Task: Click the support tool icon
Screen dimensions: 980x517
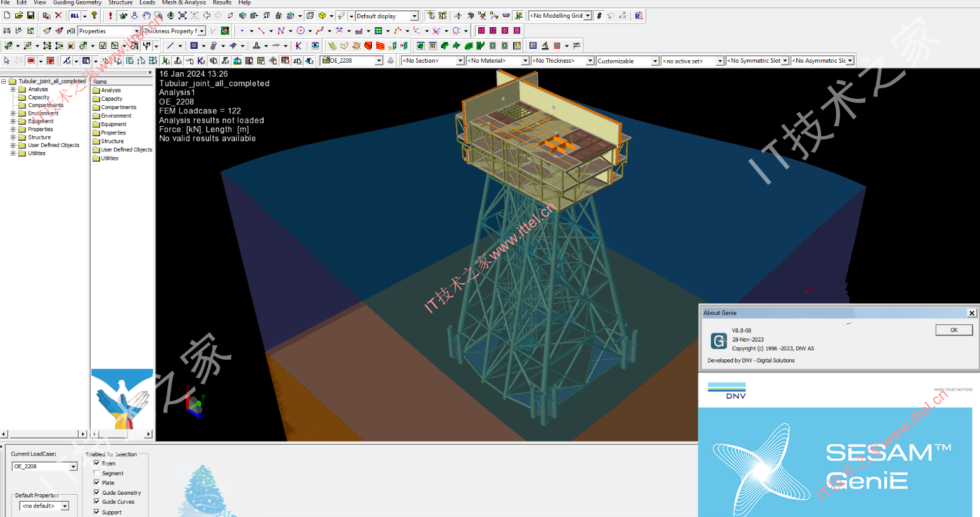Action: pyautogui.click(x=256, y=46)
